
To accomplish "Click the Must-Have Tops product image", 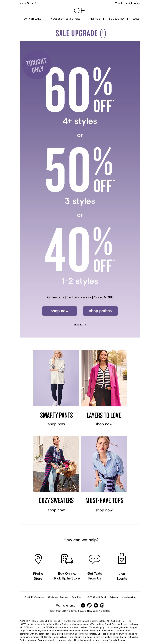I will [x=104, y=464].
